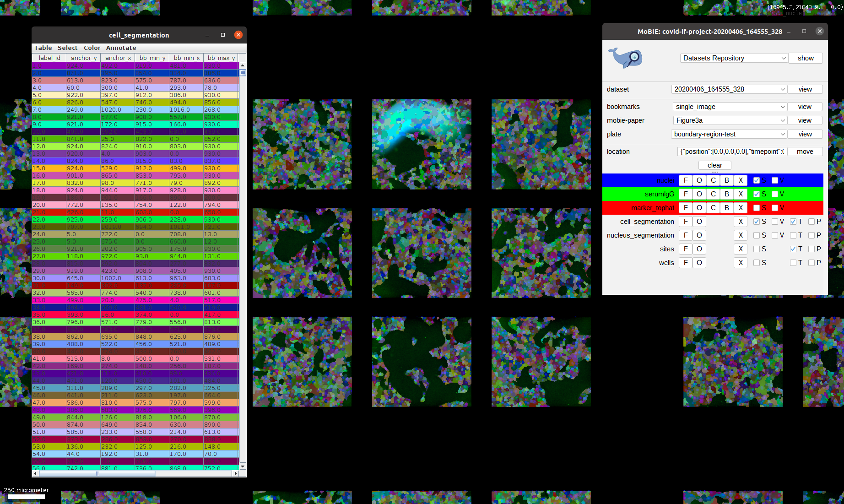The width and height of the screenshot is (844, 504).
Task: Select table row with label_id 7.0
Action: 135,110
